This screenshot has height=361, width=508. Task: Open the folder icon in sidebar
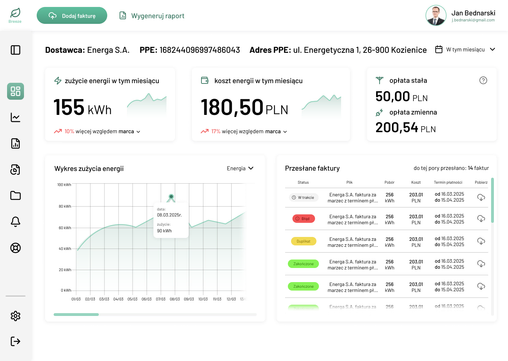pos(15,196)
